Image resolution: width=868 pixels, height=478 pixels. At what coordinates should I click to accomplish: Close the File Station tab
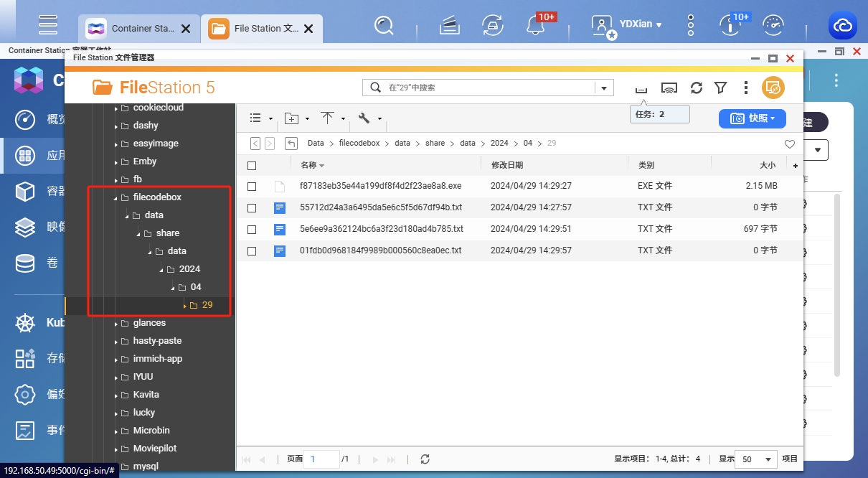(308, 29)
